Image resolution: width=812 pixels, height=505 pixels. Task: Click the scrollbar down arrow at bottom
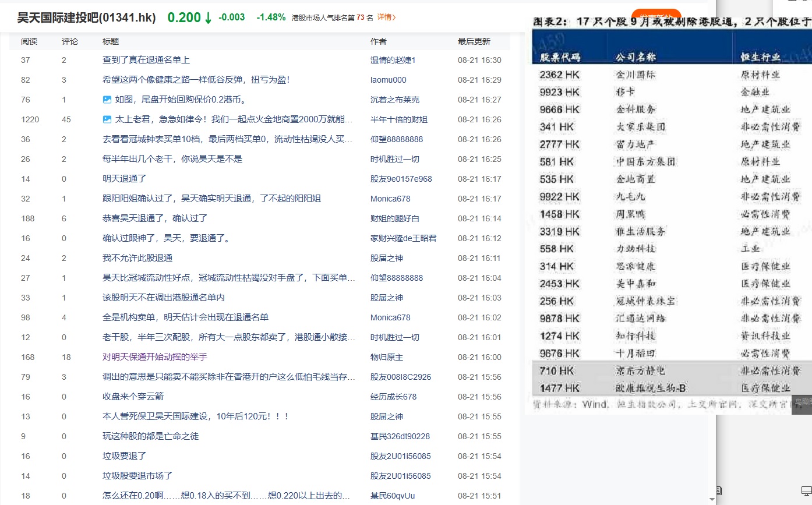click(712, 499)
